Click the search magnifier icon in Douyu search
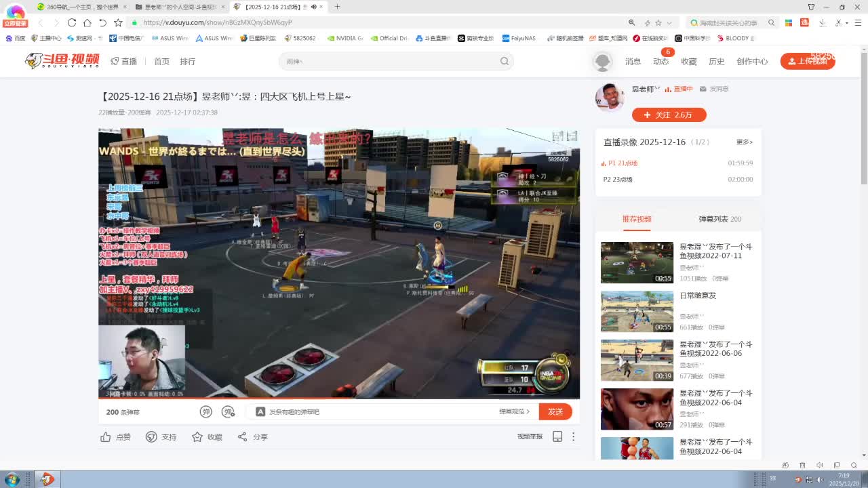This screenshot has height=488, width=868. pos(505,61)
